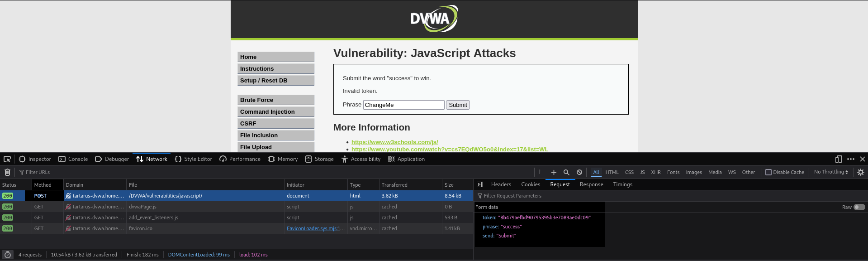Open the No Throttling dropdown
Screen dimensions: 868x261
(x=831, y=172)
